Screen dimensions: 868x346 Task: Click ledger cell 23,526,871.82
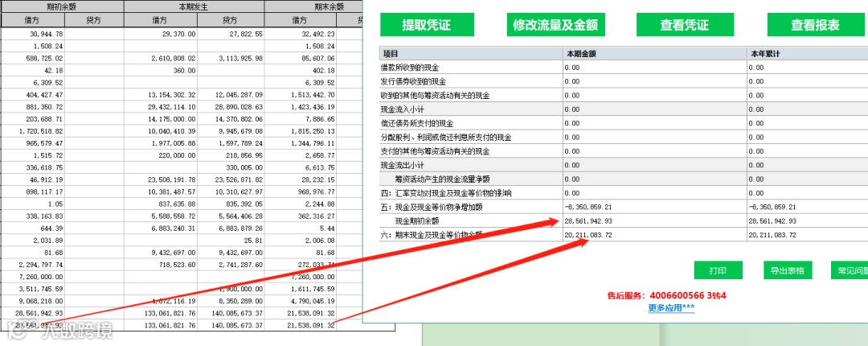point(239,179)
